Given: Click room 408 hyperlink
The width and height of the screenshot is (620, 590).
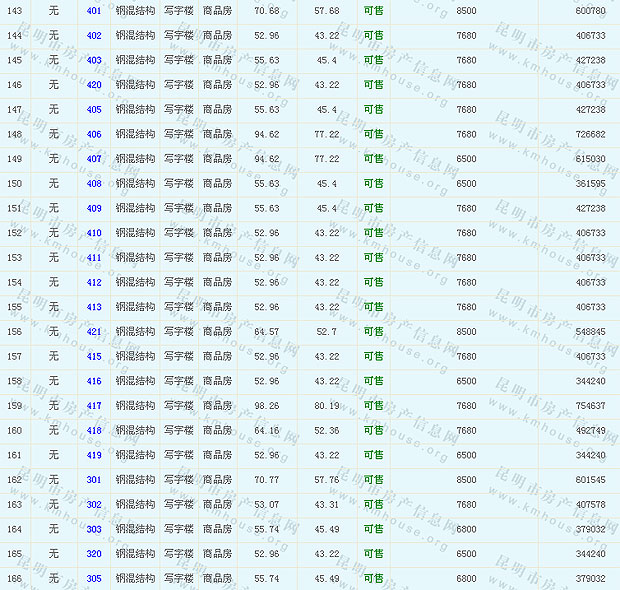Looking at the screenshot, I should tap(94, 184).
